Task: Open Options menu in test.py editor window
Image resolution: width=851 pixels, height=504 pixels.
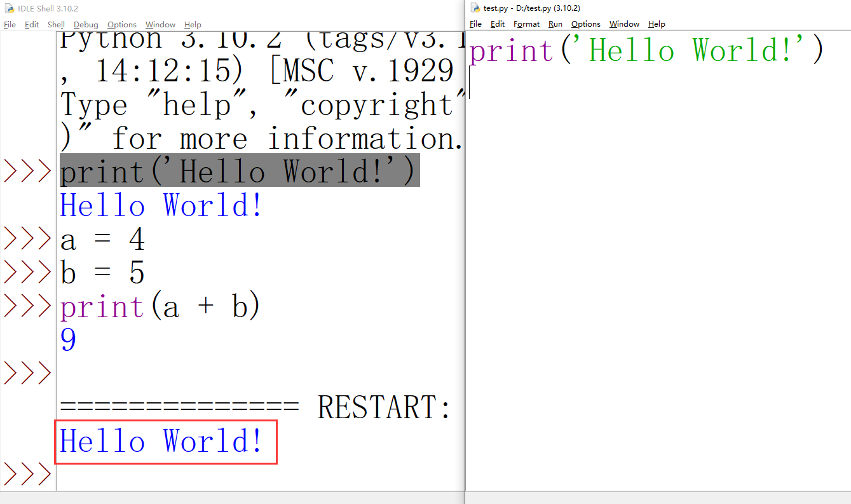Action: [585, 24]
